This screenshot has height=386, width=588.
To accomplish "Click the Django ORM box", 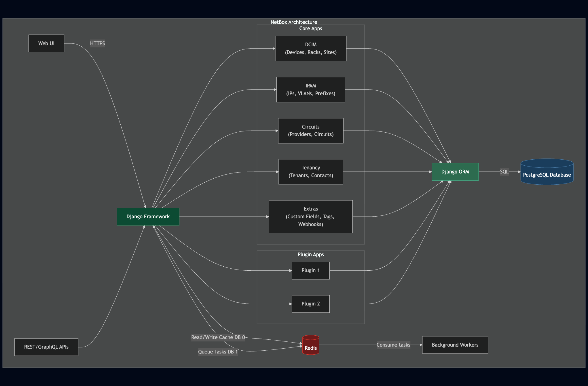I will 455,172.
